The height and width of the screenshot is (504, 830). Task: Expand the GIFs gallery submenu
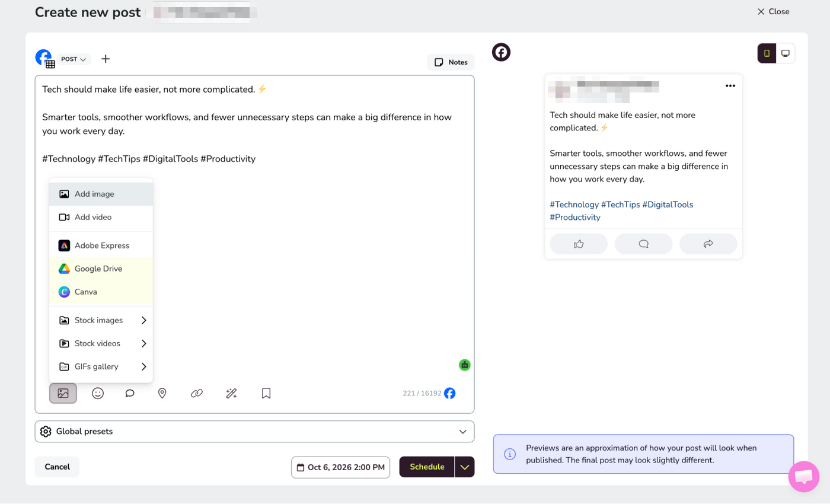[101, 366]
